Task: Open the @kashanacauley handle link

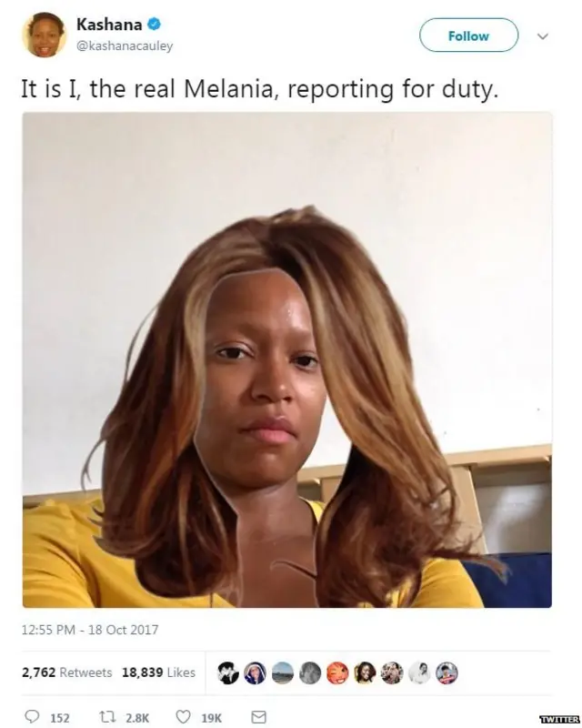Action: point(124,45)
